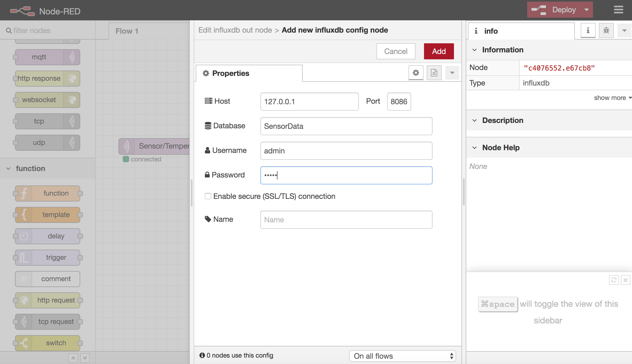Click the influxdb Type value
The height and width of the screenshot is (364, 632).
tap(536, 83)
